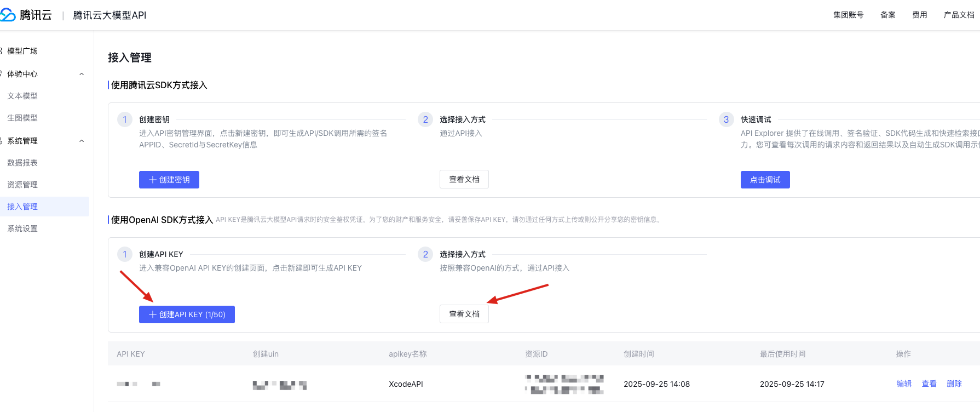The width and height of the screenshot is (980, 412).
Task: Collapse the 体验中心 section chevron
Action: pyautogui.click(x=82, y=74)
